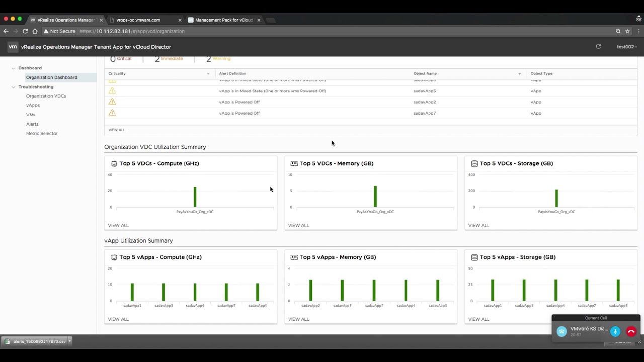Click VIEW ALL in vApps Memory card

pos(298,319)
